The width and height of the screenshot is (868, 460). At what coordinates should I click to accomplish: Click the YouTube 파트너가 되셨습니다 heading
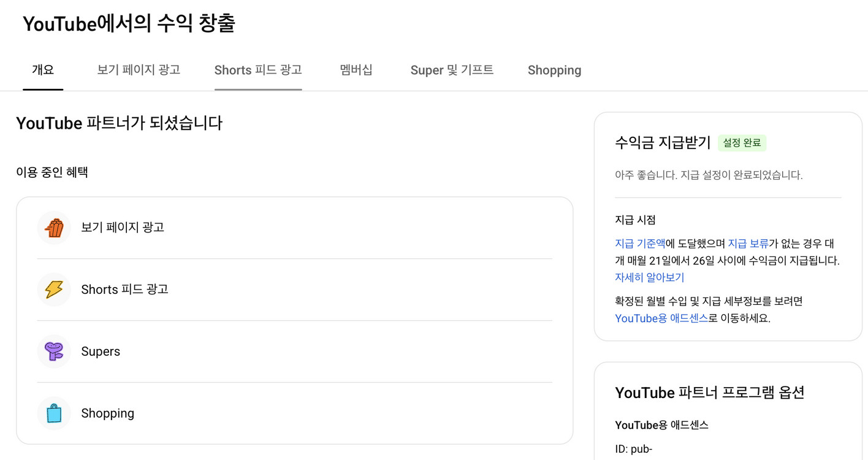click(x=119, y=123)
